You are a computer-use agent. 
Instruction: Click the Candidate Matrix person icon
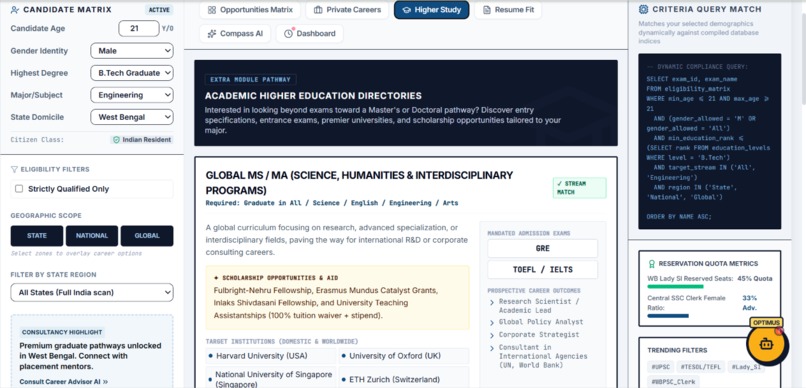coord(15,10)
